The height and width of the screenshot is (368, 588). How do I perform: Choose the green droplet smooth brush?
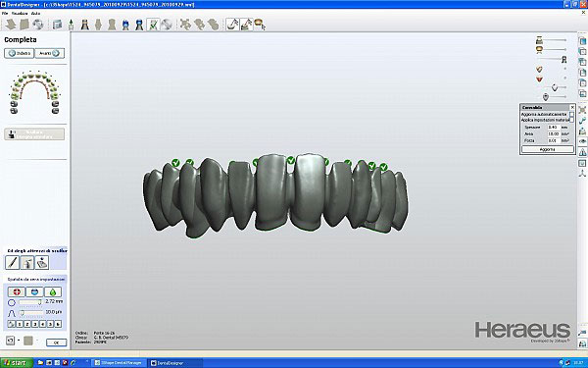click(53, 291)
